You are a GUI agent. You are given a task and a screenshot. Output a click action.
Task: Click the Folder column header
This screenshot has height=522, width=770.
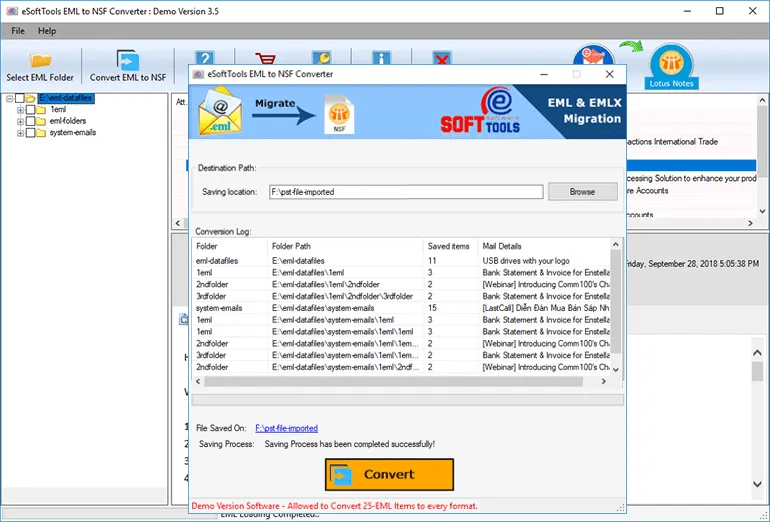tap(230, 246)
